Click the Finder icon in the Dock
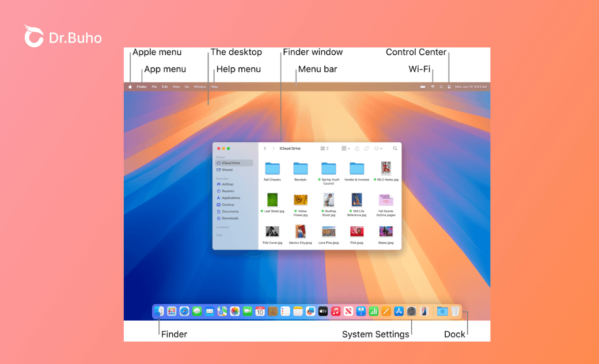The image size is (599, 364). [158, 311]
